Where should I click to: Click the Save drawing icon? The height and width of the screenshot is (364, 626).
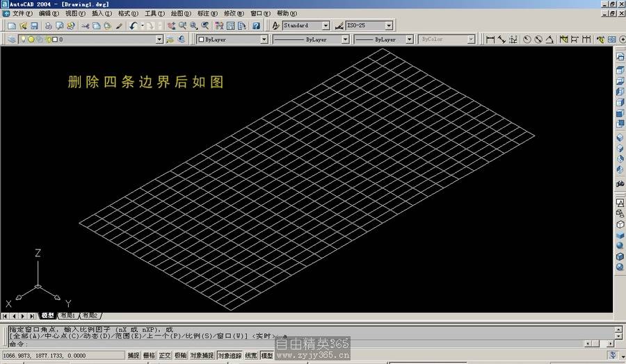pyautogui.click(x=34, y=26)
